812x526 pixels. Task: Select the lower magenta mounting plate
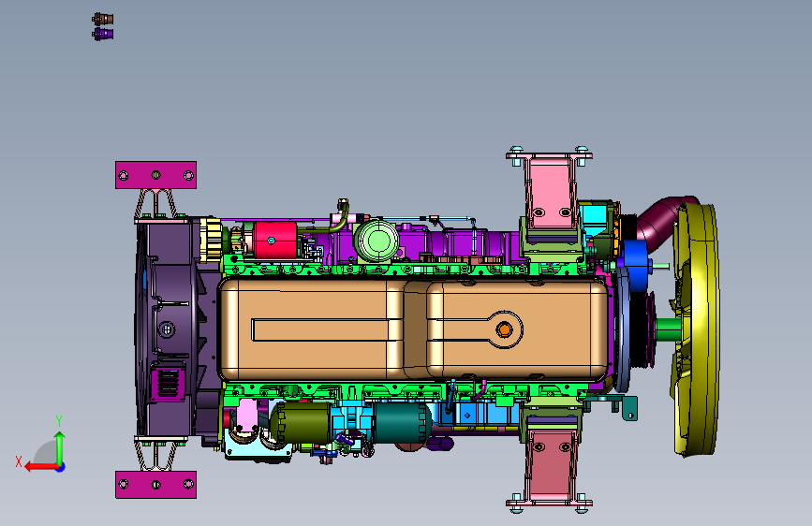pos(155,485)
